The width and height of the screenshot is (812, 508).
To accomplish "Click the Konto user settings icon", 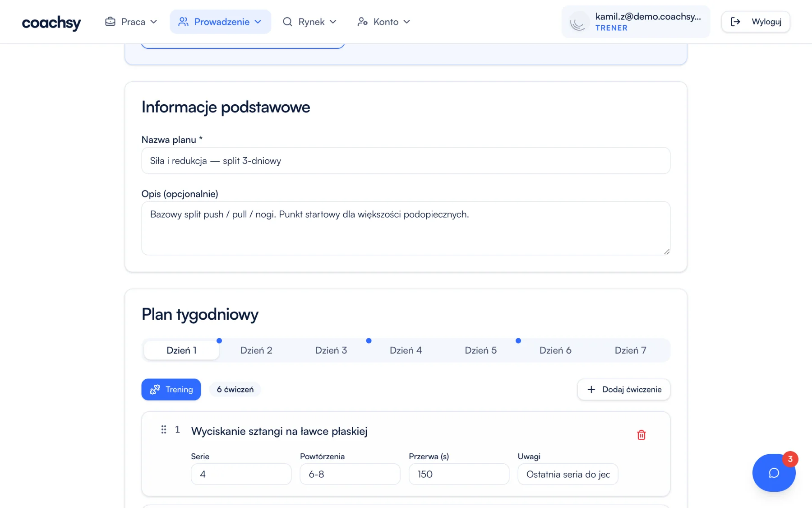I will coord(362,22).
